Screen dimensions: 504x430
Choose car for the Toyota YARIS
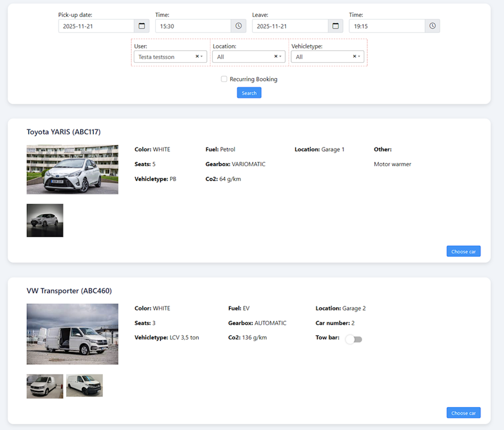[x=463, y=251]
